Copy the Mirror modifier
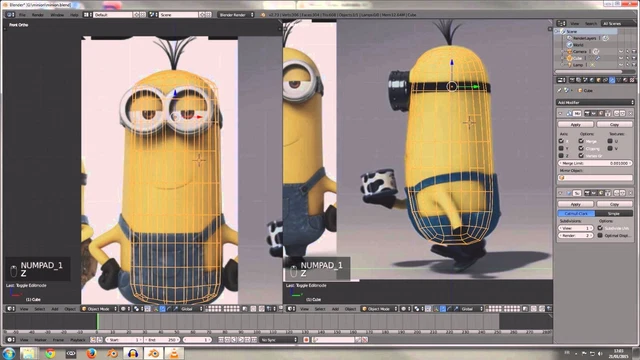The image size is (640, 360). 614,124
